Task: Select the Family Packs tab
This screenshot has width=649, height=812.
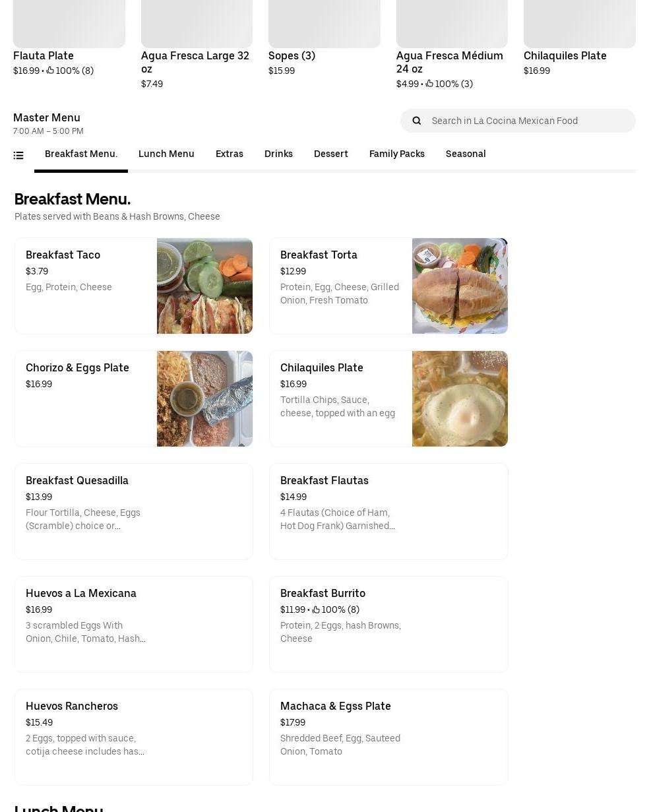Action: click(397, 154)
